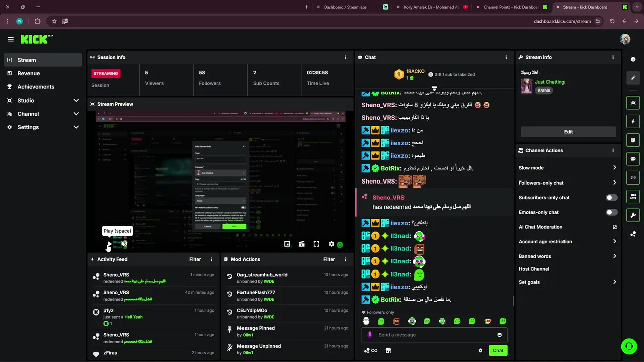Open Revenue in the sidebar
644x362 pixels.
coord(43,73)
